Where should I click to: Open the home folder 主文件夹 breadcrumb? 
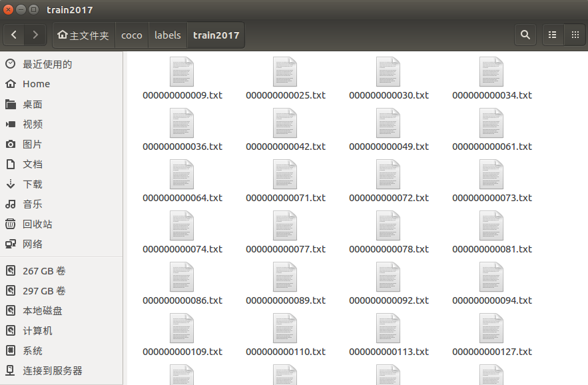pyautogui.click(x=84, y=35)
